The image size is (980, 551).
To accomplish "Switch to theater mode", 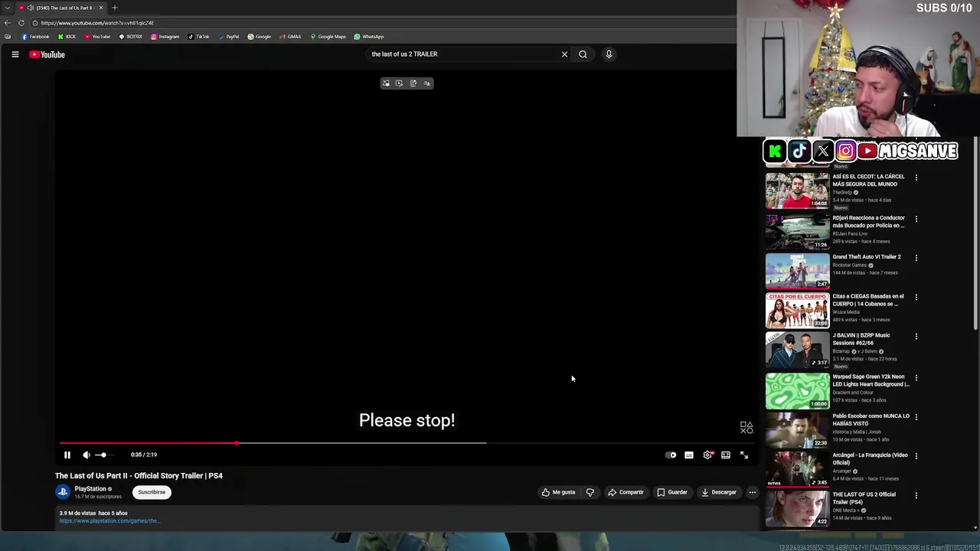I will (x=726, y=455).
